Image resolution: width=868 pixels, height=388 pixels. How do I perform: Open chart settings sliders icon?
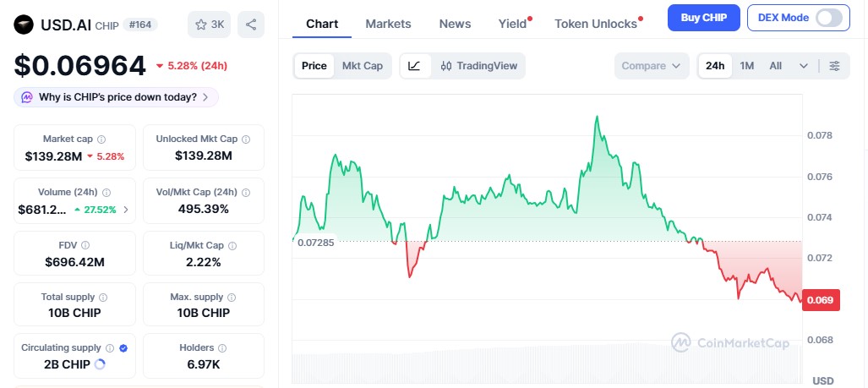(x=834, y=66)
